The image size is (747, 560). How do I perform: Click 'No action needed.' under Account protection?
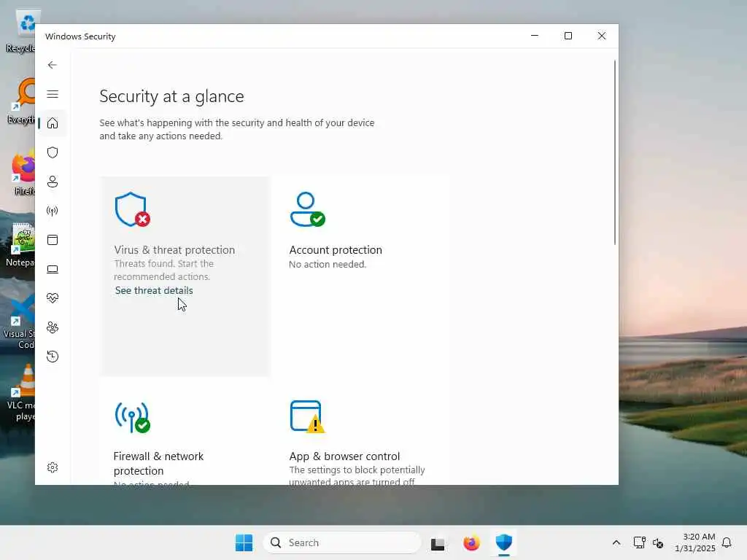(x=328, y=264)
